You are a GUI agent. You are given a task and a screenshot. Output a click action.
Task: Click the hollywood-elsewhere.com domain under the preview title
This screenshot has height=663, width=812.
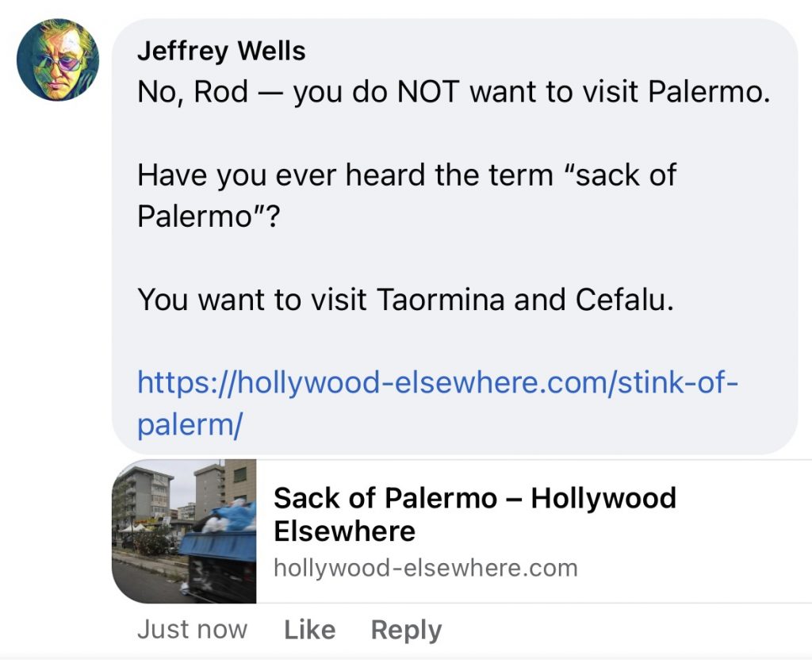(x=425, y=567)
